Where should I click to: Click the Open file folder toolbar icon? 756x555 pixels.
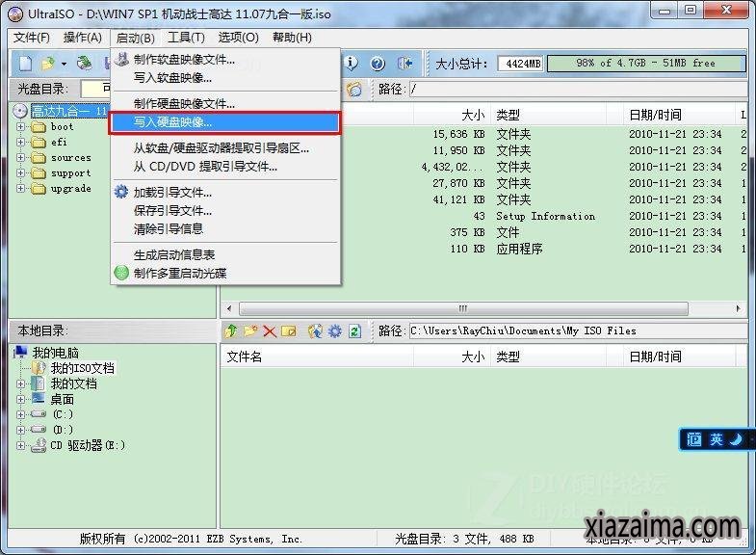tap(48, 64)
